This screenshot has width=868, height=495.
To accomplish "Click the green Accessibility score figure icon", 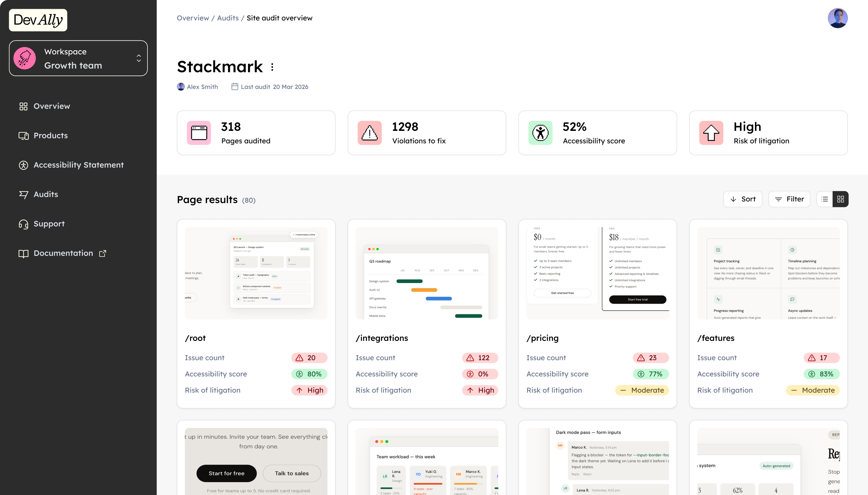I will point(540,133).
